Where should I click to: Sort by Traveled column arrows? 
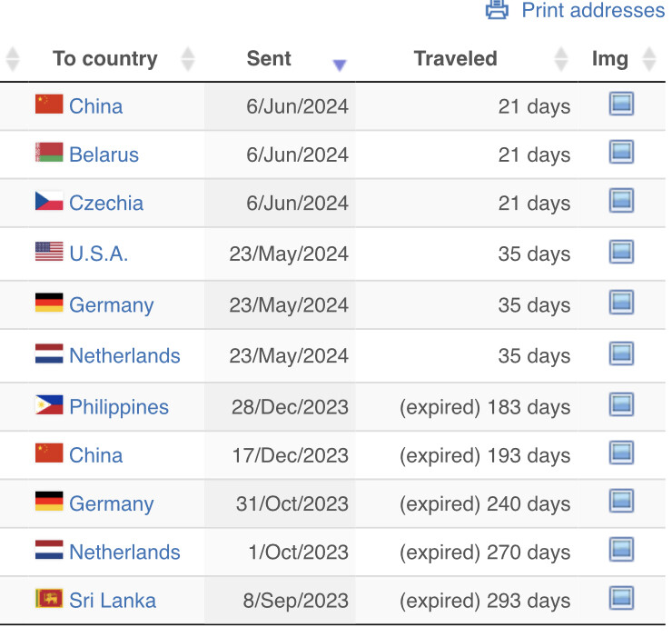560,59
